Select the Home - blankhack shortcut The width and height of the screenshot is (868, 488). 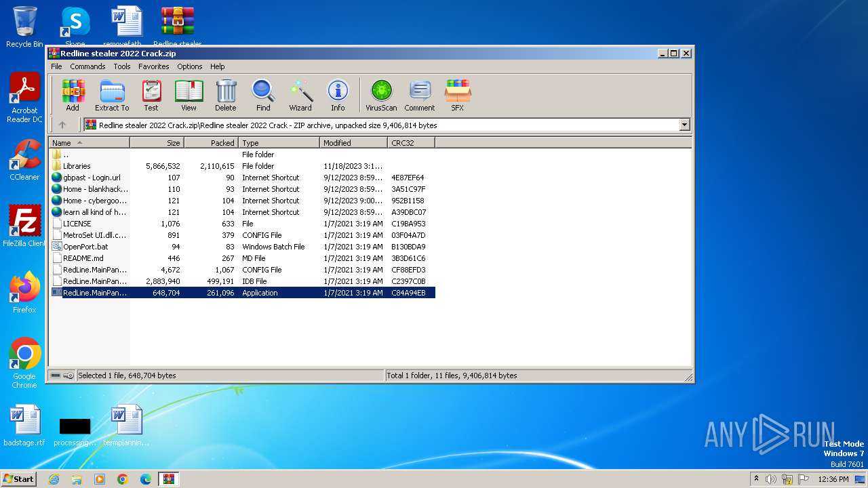242,189
